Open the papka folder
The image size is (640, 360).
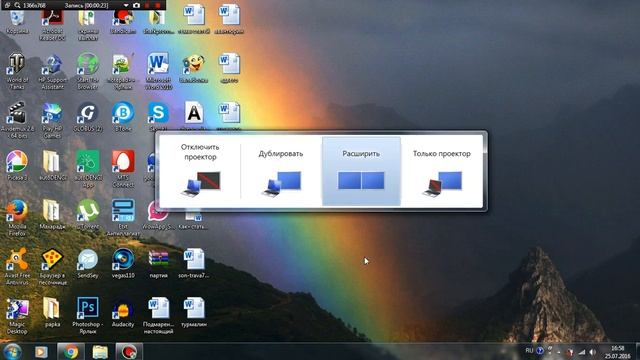click(52, 312)
